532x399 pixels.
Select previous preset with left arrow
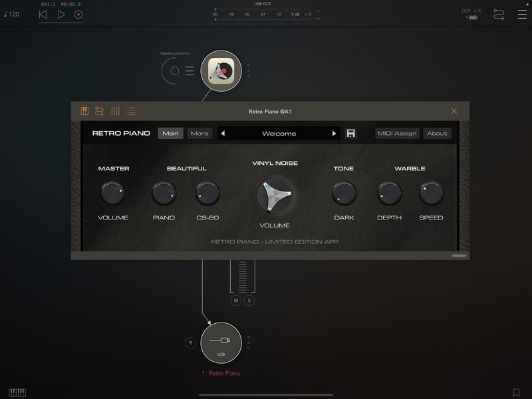[x=223, y=134]
